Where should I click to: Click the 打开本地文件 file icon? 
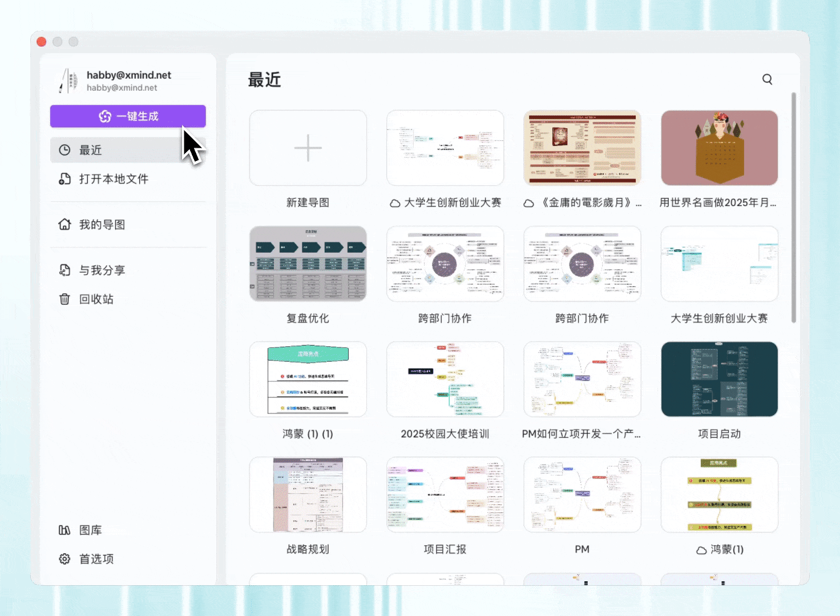64,179
